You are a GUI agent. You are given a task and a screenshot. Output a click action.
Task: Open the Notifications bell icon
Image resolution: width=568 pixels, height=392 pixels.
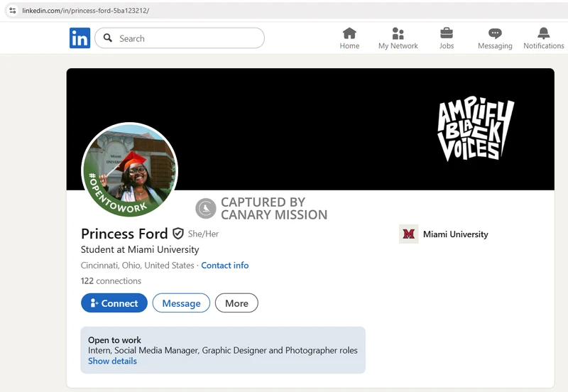[543, 33]
